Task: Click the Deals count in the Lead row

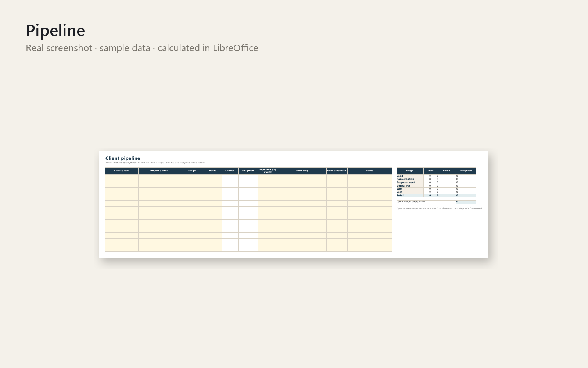Action: 430,176
